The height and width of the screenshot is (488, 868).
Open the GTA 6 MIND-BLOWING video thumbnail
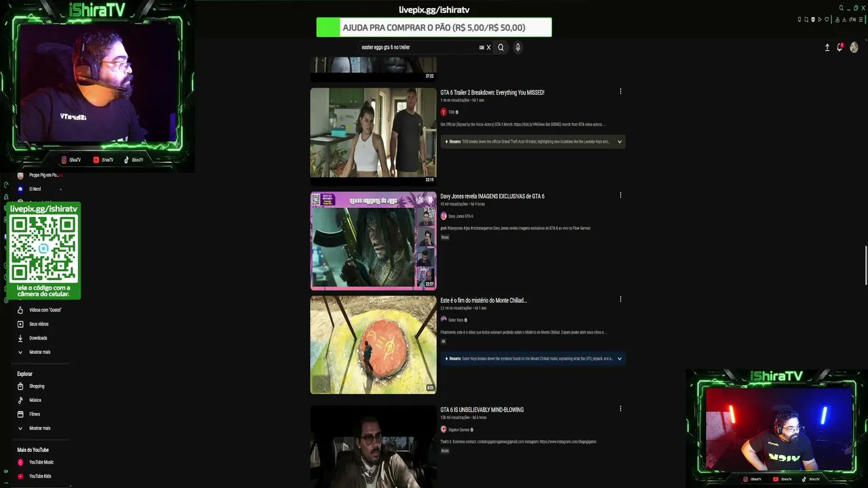coord(374,447)
